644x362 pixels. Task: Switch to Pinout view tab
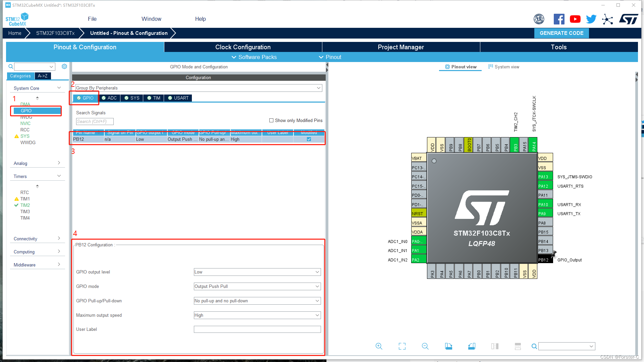tap(460, 67)
